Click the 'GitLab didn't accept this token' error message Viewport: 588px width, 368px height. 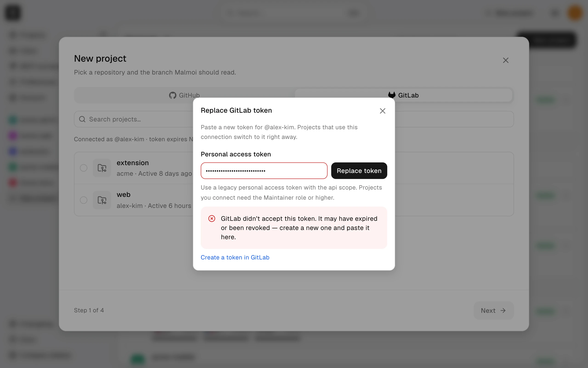coord(299,228)
